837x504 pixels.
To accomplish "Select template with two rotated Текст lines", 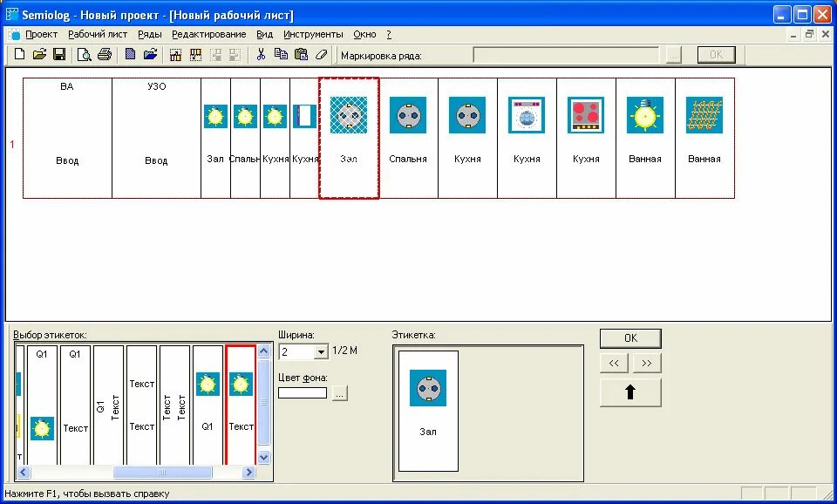I will (x=174, y=405).
